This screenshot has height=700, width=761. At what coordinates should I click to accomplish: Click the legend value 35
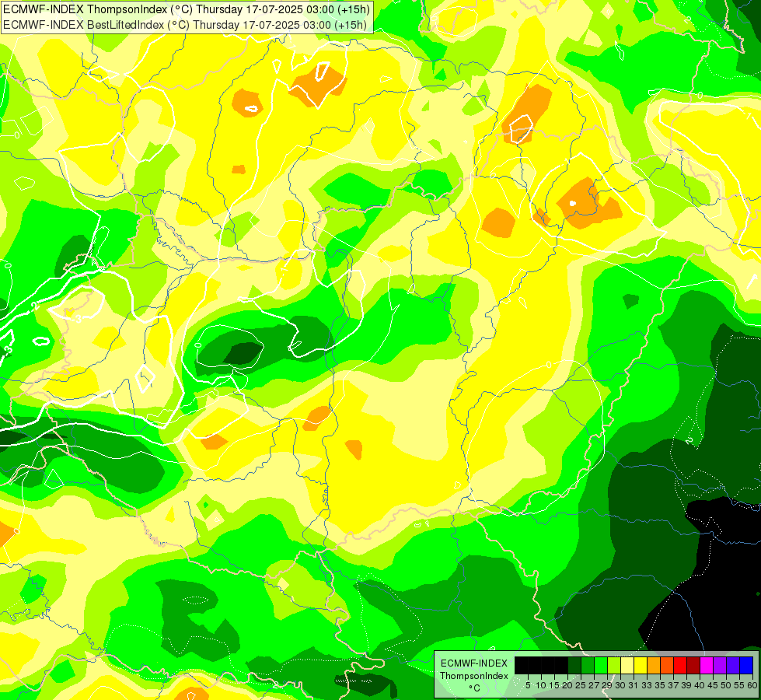pos(660,685)
